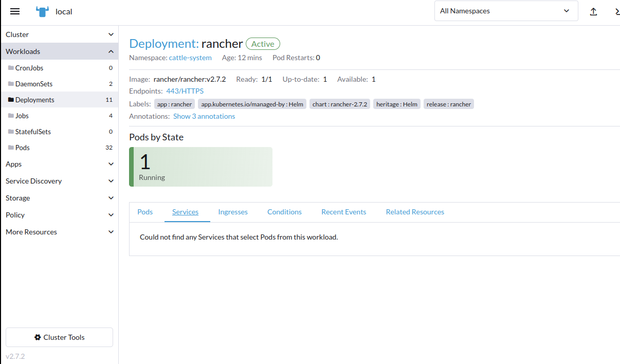The height and width of the screenshot is (364, 620).
Task: Show 3 annotations for rancher deployment
Action: tap(204, 116)
